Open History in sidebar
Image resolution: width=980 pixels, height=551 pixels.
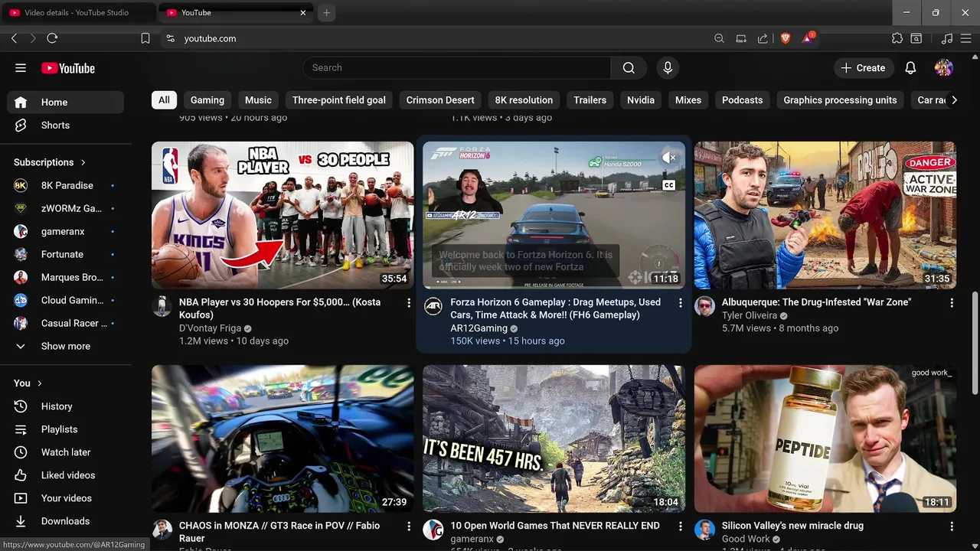[x=65, y=406]
